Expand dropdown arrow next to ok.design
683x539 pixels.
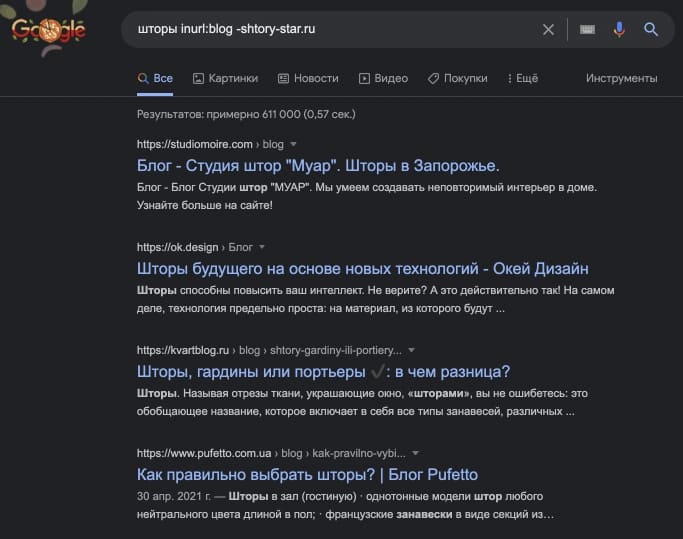pyautogui.click(x=262, y=247)
